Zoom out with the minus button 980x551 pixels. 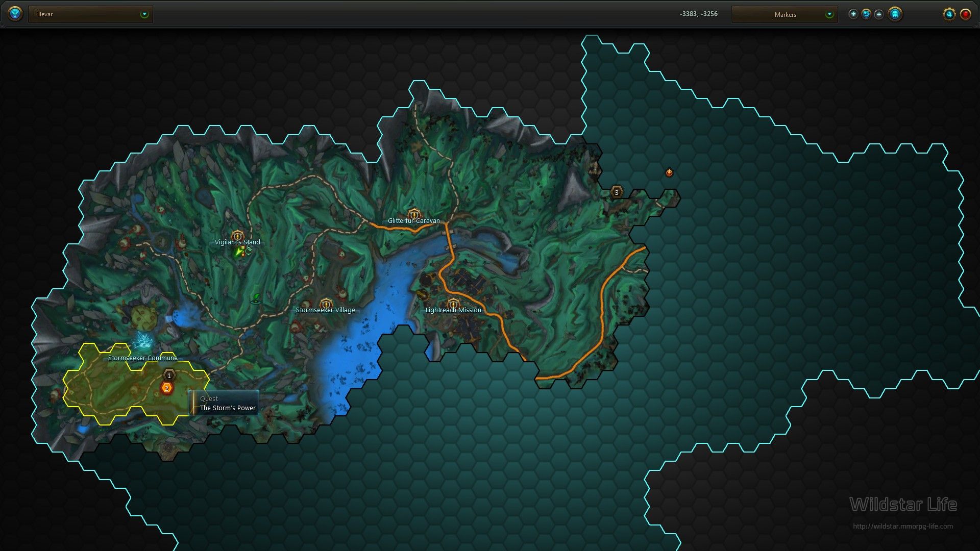coord(878,14)
